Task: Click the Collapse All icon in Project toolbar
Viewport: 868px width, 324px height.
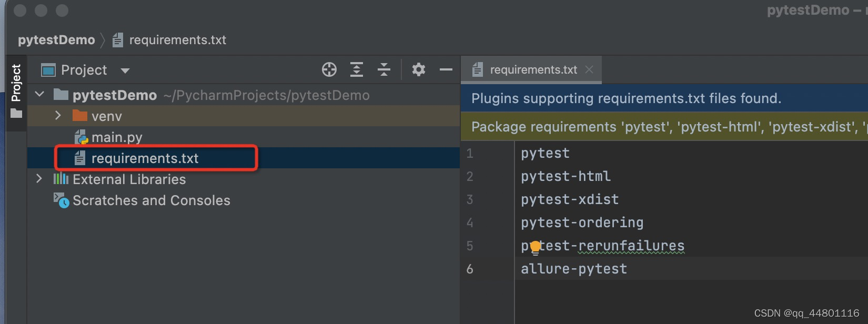Action: 384,69
